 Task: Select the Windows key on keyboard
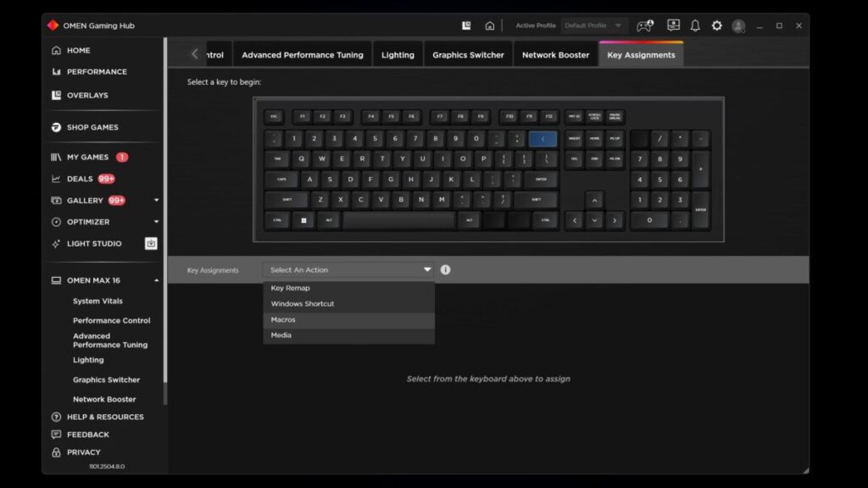(303, 220)
